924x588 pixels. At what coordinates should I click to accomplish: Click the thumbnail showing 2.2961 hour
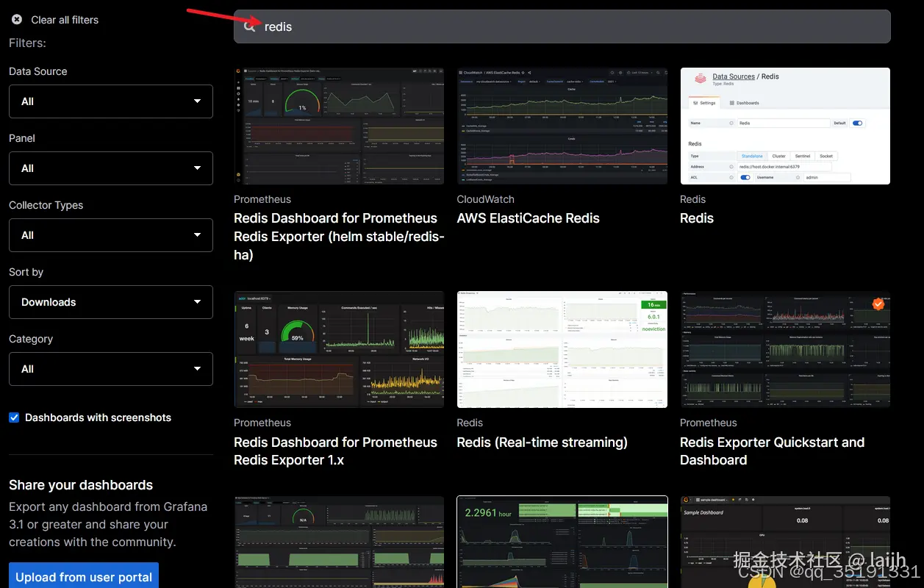pyautogui.click(x=562, y=542)
